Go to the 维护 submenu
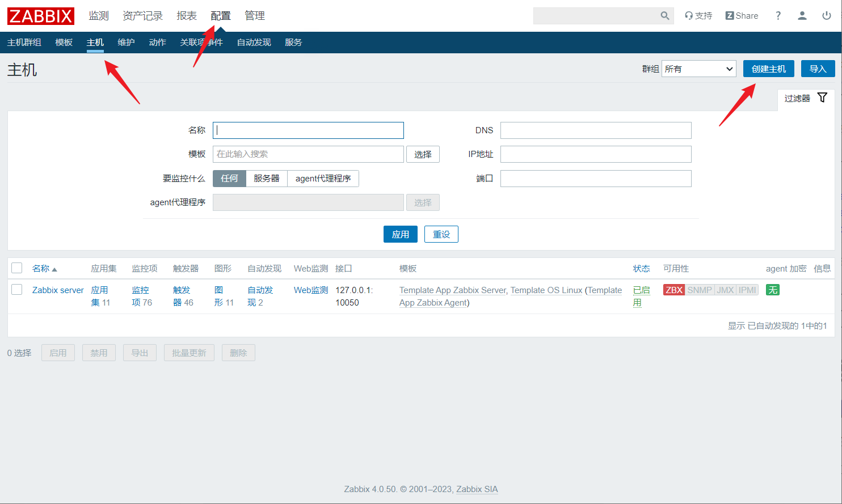 [x=126, y=43]
